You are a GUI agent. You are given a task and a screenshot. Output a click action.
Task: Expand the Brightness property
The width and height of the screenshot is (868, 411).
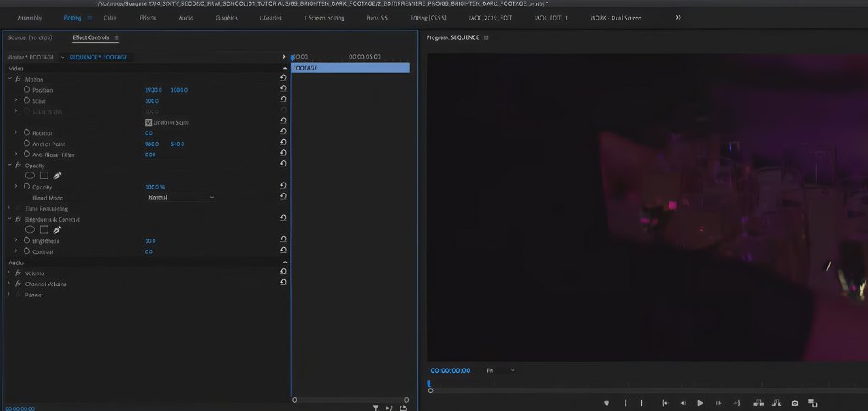coord(16,240)
